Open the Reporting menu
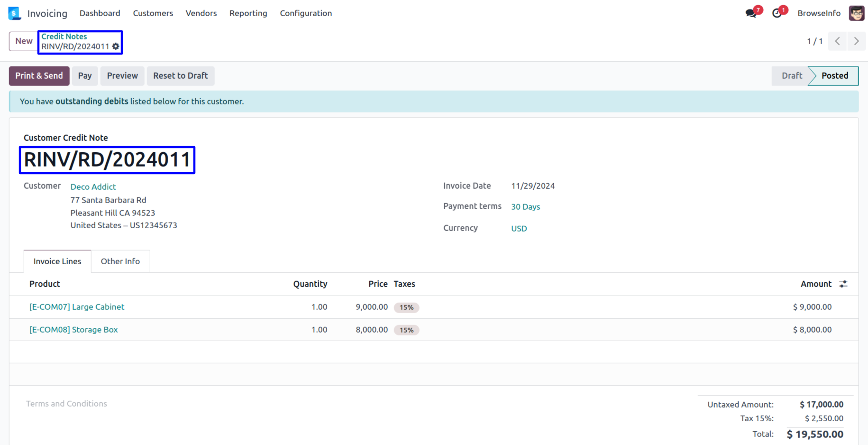This screenshot has width=868, height=445. [248, 13]
